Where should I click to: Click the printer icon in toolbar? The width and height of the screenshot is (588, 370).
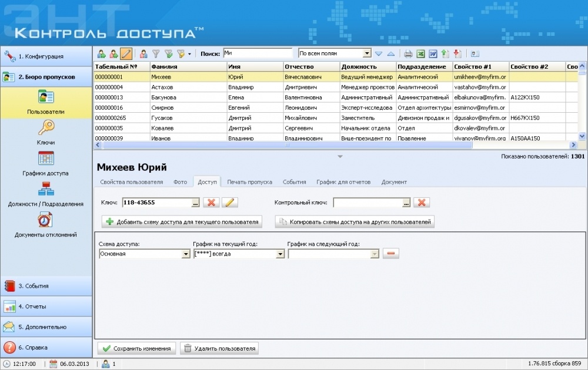[409, 54]
